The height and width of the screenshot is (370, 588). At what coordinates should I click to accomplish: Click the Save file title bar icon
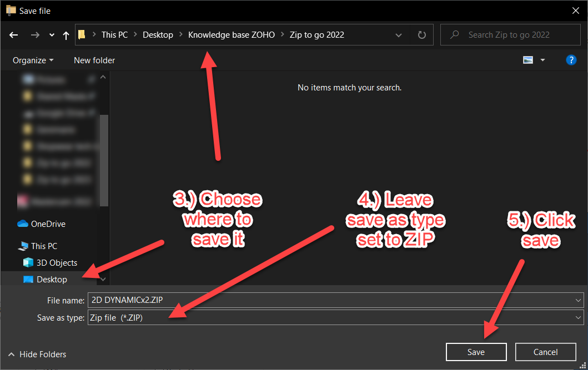pyautogui.click(x=11, y=11)
